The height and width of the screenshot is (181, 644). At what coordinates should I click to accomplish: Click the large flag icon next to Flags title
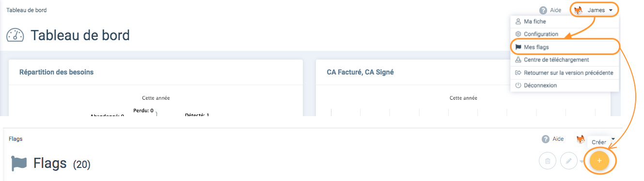[19, 164]
